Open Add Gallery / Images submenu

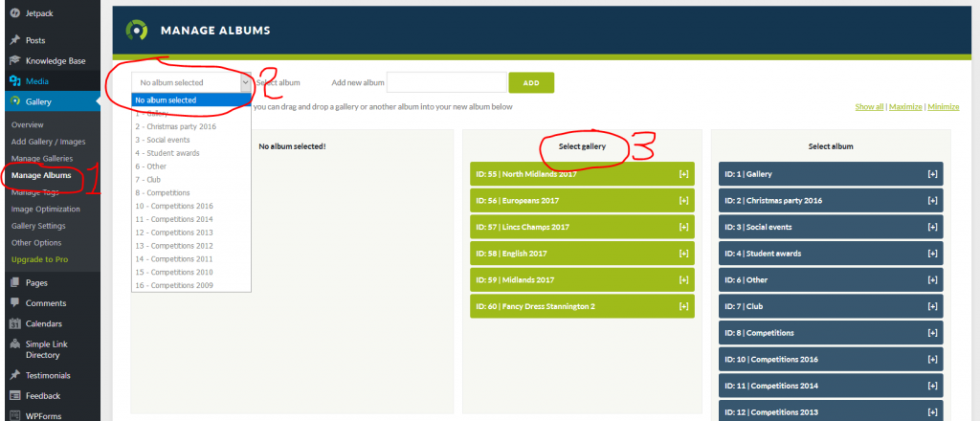pyautogui.click(x=48, y=142)
